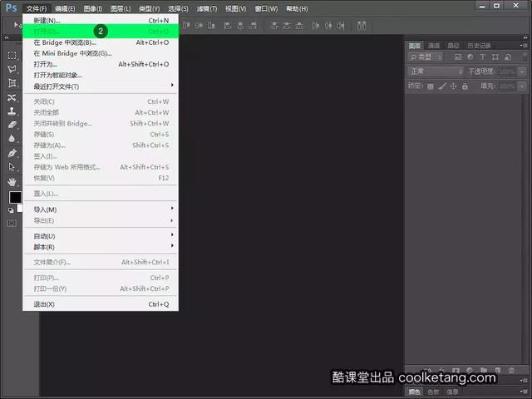The width and height of the screenshot is (532, 399).
Task: Switch to the 路径 tab
Action: 453,46
